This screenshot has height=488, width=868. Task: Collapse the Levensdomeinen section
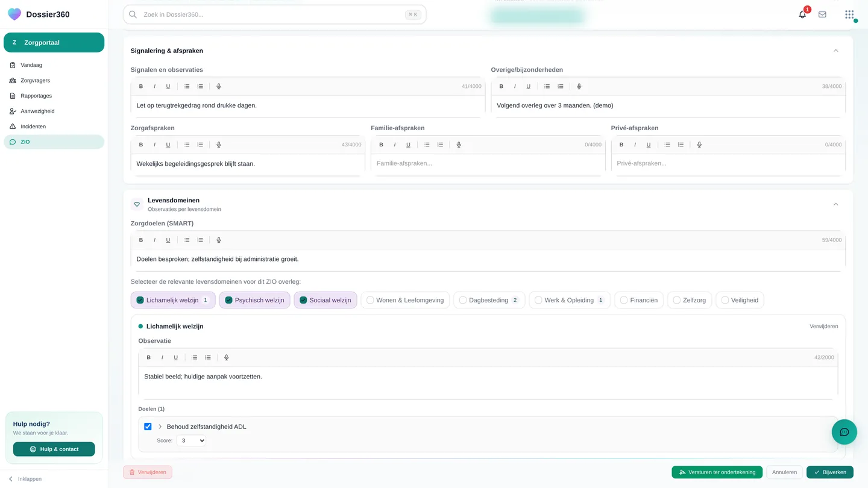click(x=835, y=204)
